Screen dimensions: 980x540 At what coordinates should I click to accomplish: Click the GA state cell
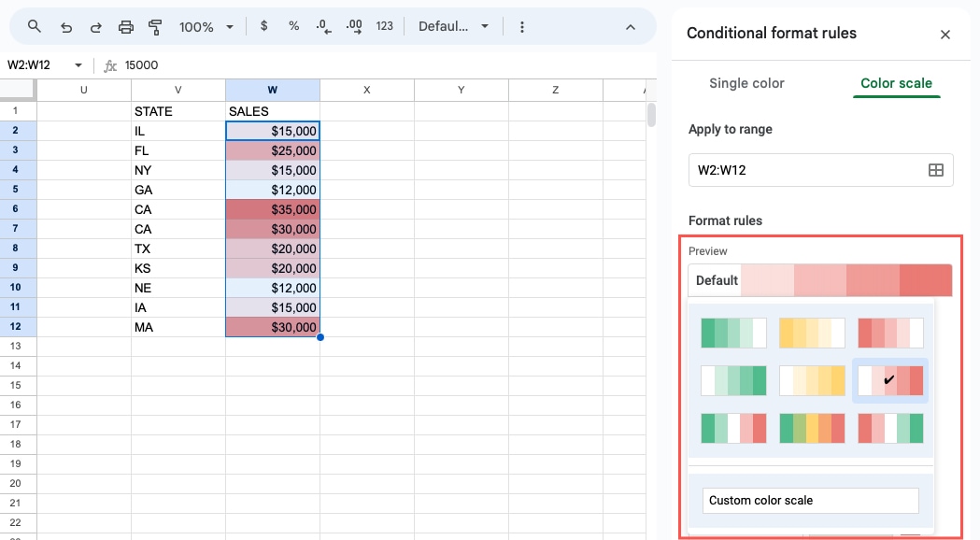pyautogui.click(x=178, y=190)
